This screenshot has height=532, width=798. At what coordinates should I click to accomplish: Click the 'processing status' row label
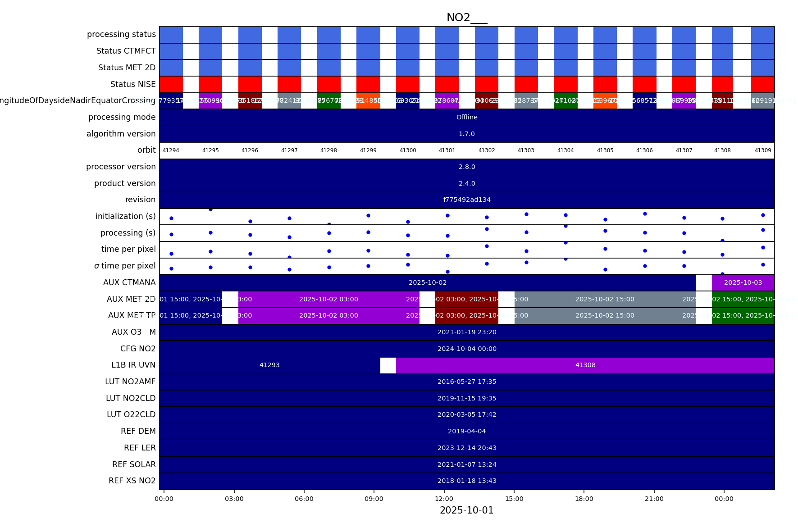coord(121,34)
